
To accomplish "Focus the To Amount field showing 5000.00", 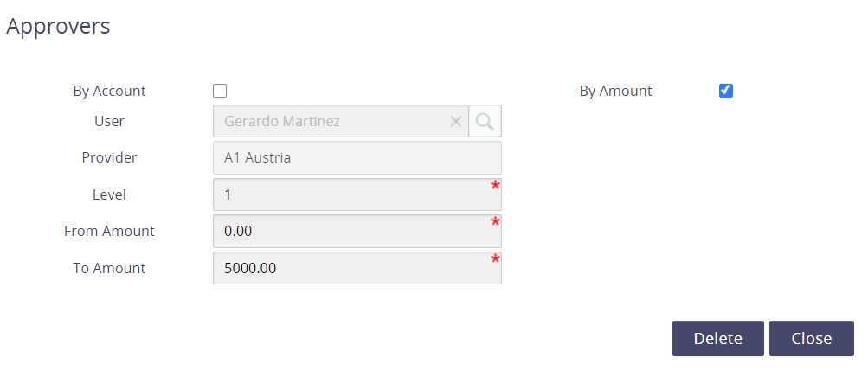I will 350,268.
